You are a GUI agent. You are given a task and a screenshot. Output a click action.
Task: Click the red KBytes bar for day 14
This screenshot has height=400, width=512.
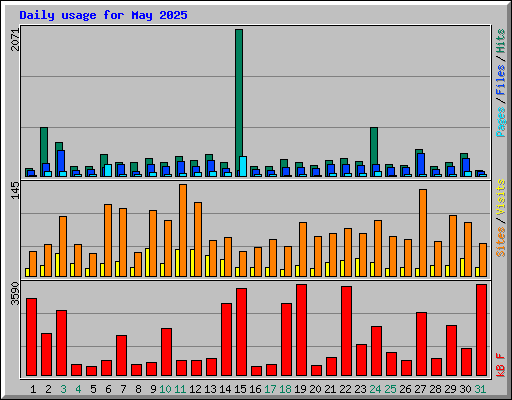pyautogui.click(x=227, y=339)
